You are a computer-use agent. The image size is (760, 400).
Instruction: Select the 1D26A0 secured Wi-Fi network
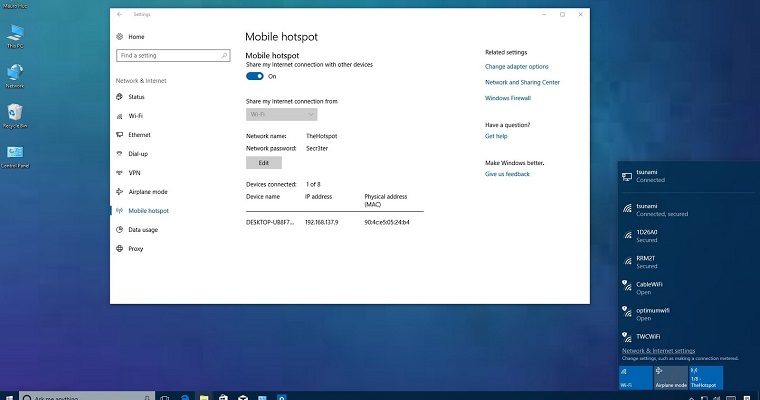(x=688, y=236)
